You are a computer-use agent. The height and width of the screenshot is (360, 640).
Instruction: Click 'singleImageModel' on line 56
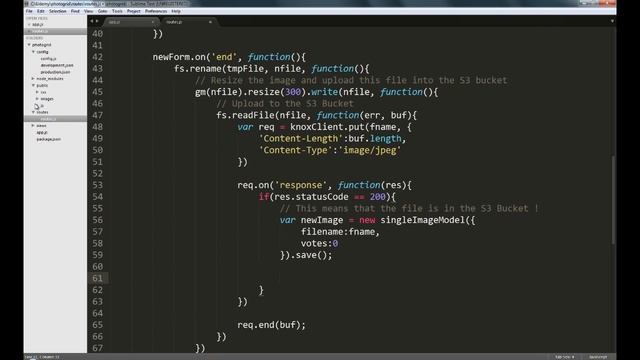tap(422, 220)
